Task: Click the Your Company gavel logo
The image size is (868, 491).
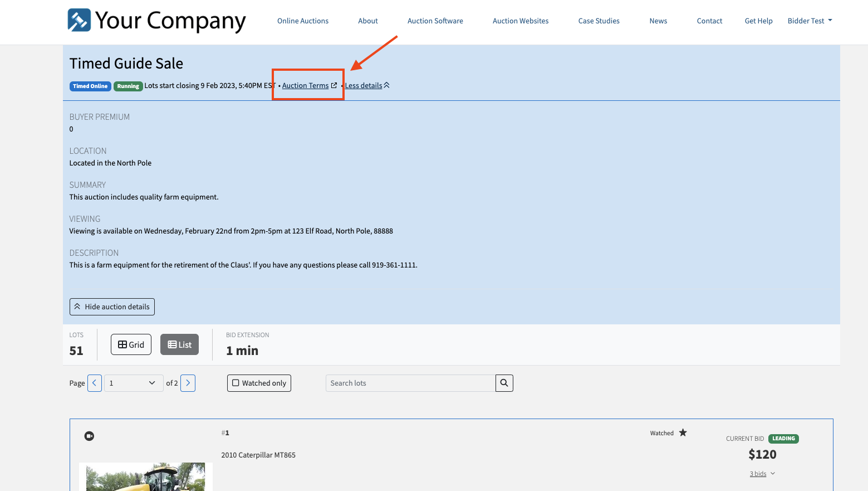Action: click(x=79, y=21)
